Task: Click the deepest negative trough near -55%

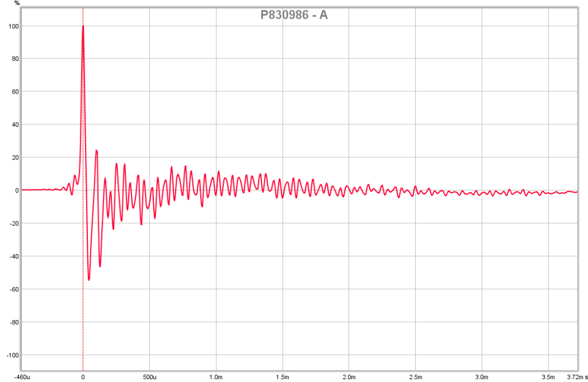Action: click(89, 279)
